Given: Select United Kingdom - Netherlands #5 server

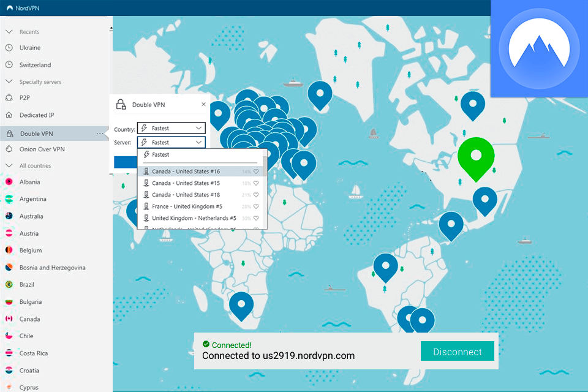Looking at the screenshot, I should coord(201,218).
